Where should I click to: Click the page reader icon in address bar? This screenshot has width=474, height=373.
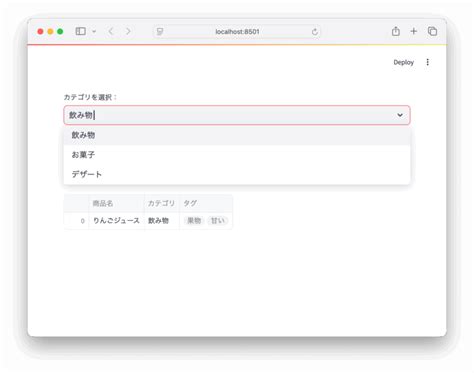[x=160, y=32]
